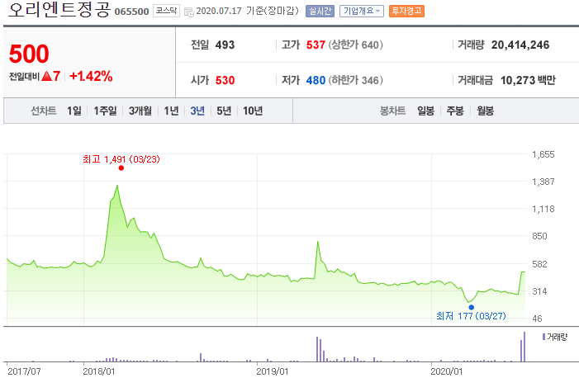The image size is (579, 392).
Task: Click the 1,655 y-axis label
Action: coord(543,154)
